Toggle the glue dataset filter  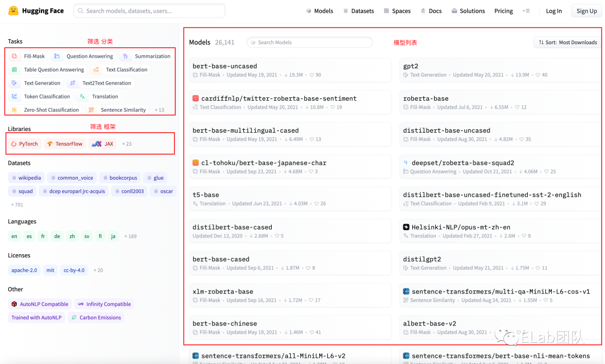point(155,178)
